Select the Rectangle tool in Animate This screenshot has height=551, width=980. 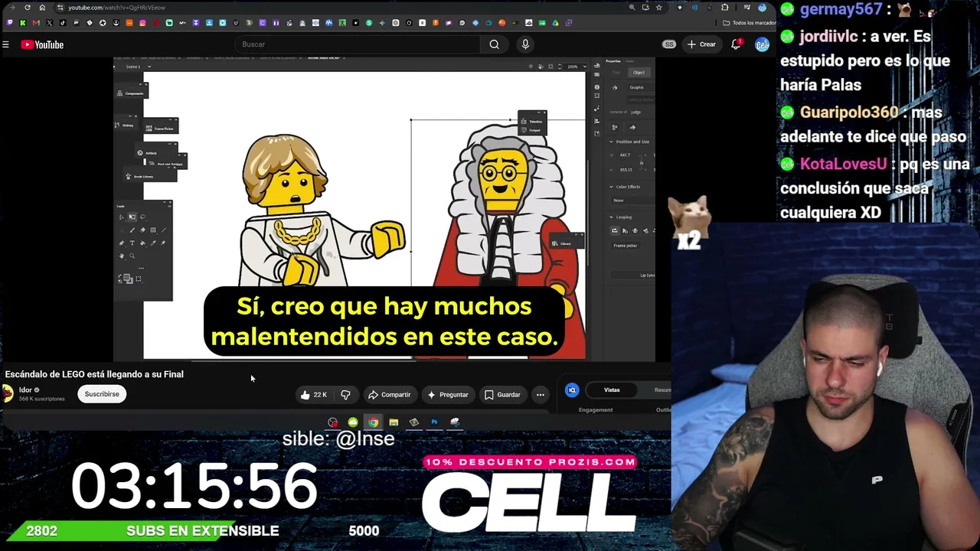(153, 230)
